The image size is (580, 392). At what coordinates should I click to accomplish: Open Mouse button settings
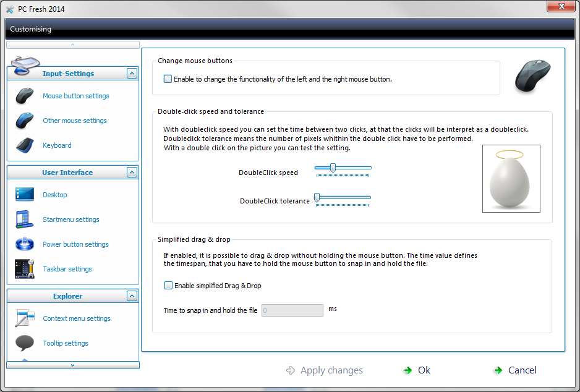coord(76,96)
